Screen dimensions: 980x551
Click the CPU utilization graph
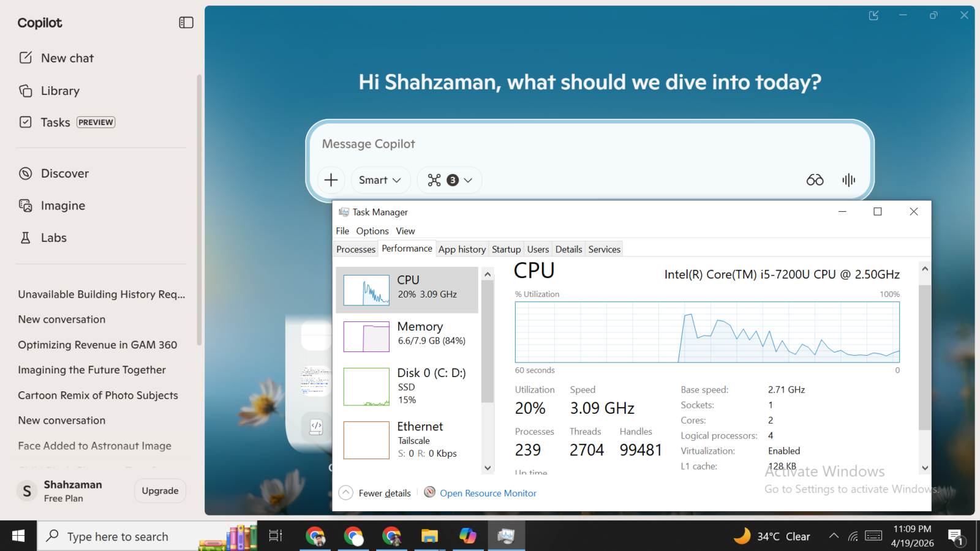pyautogui.click(x=707, y=332)
